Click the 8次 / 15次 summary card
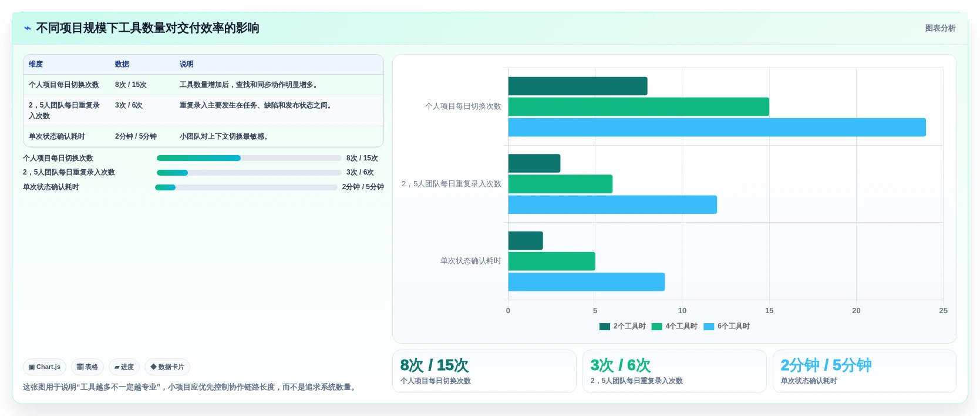 (484, 371)
